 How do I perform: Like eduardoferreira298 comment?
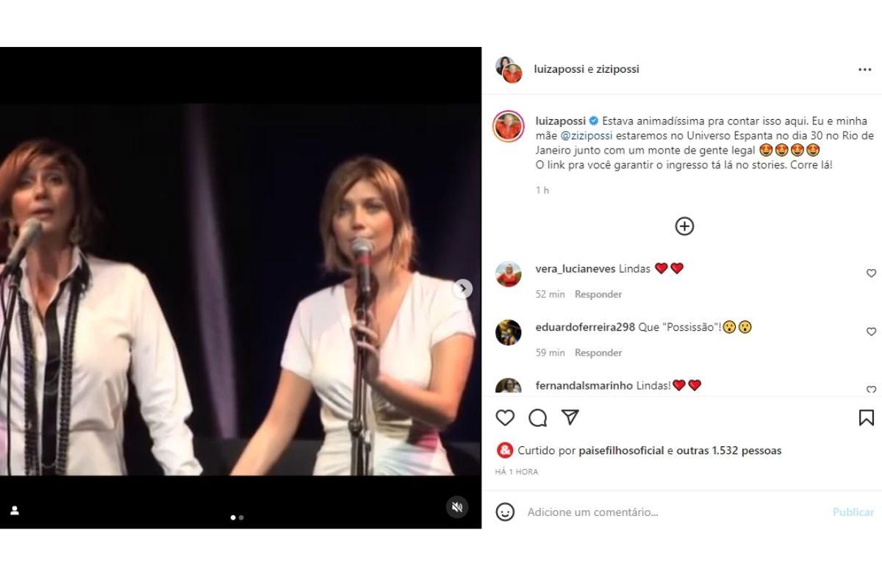click(871, 331)
